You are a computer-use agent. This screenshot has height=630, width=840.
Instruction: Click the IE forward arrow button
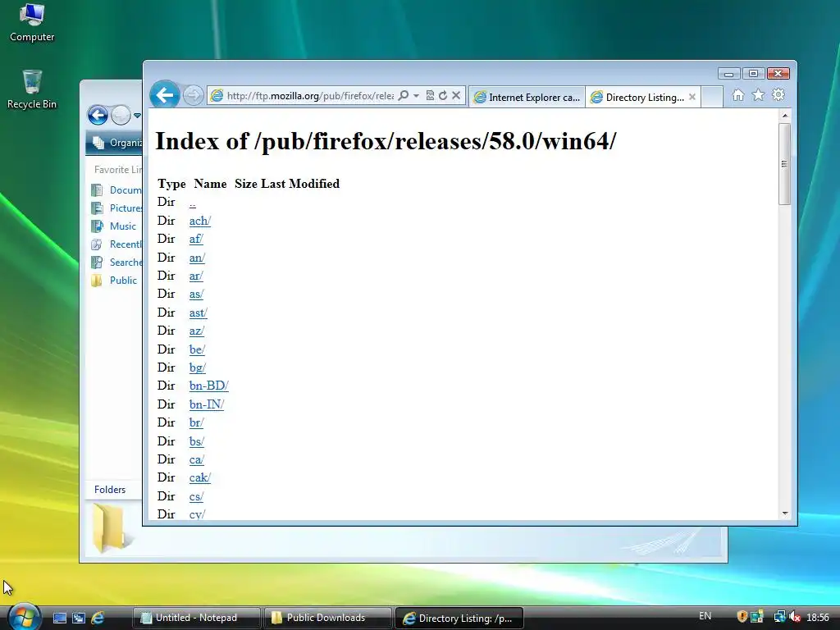[x=193, y=96]
